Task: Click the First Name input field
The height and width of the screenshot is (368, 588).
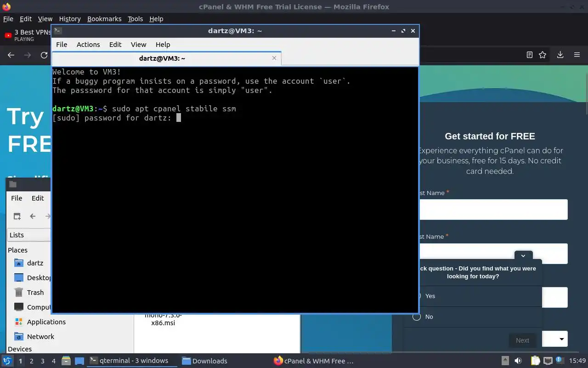Action: pos(493,209)
